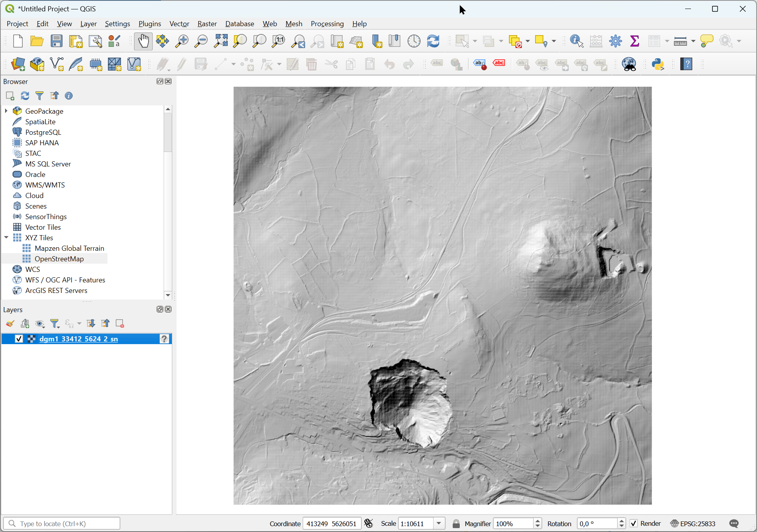Click the Save Project icon

(57, 41)
